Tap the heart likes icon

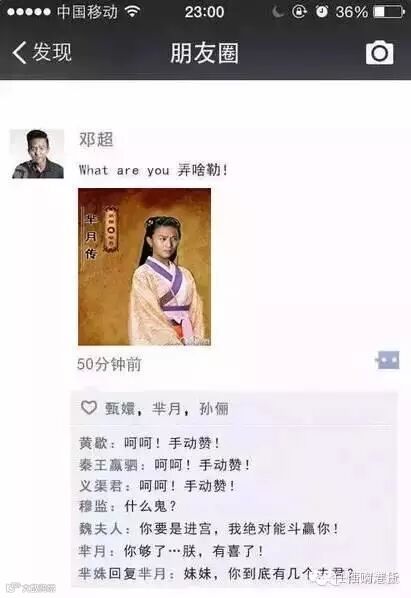pos(89,408)
